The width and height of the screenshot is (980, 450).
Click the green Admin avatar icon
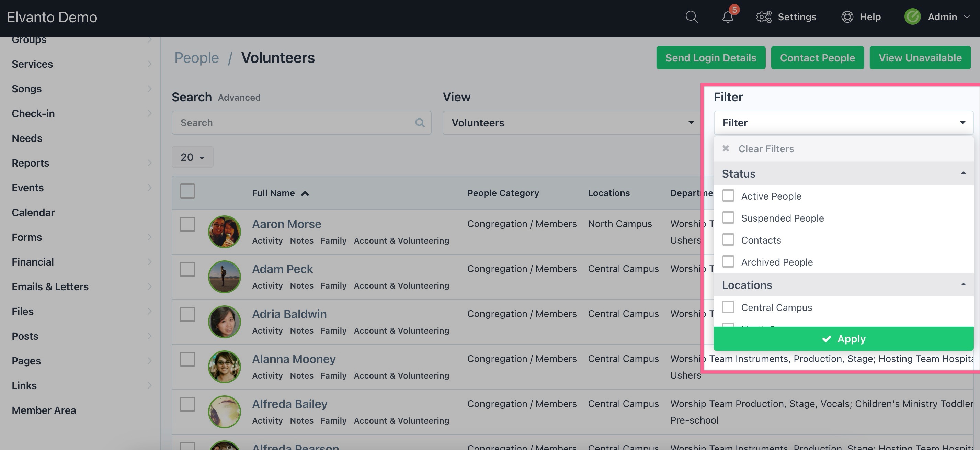click(x=912, y=17)
